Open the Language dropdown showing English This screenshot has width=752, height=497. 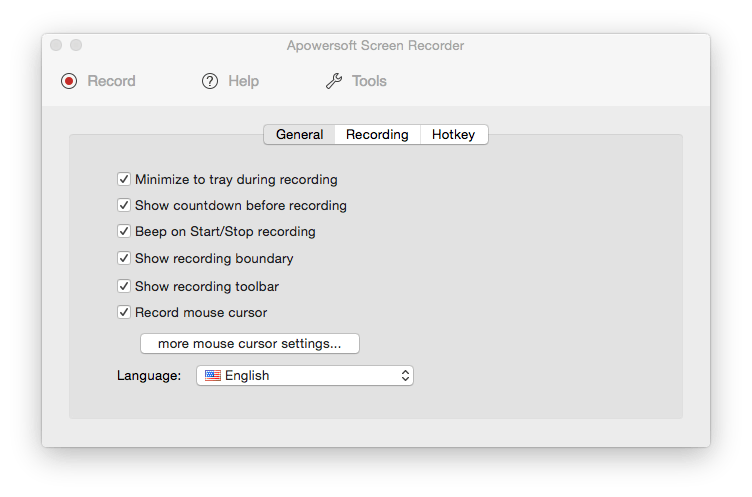(x=305, y=376)
